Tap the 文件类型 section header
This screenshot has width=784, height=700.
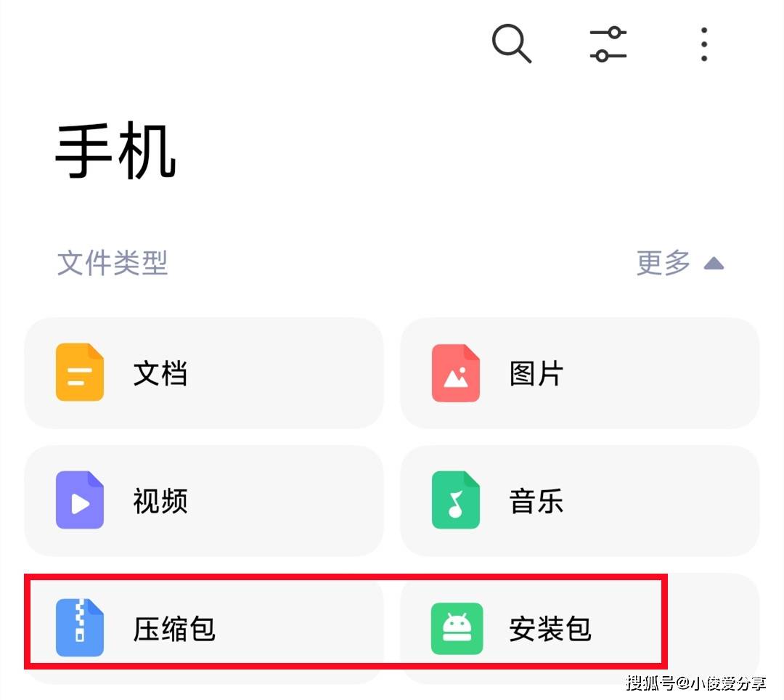point(112,263)
